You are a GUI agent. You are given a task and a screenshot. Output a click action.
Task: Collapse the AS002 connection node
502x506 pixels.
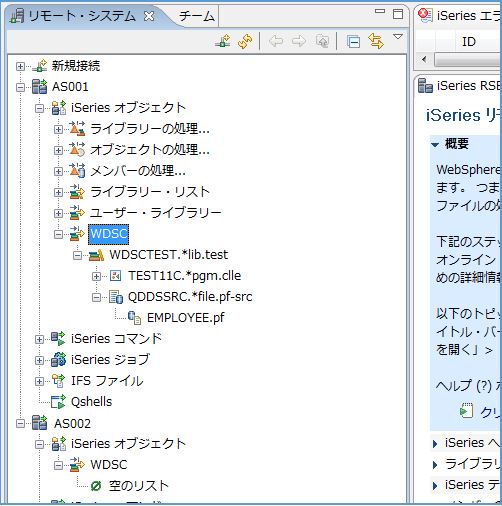click(x=20, y=424)
